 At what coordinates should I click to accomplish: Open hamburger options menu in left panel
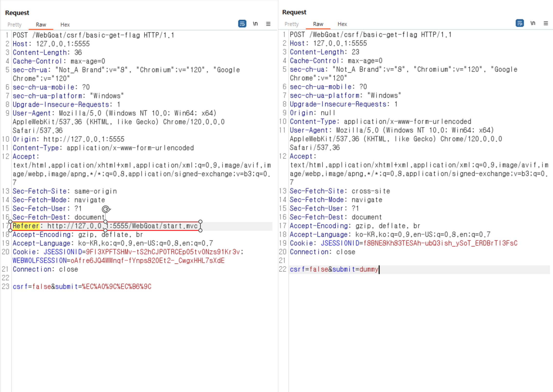click(268, 24)
